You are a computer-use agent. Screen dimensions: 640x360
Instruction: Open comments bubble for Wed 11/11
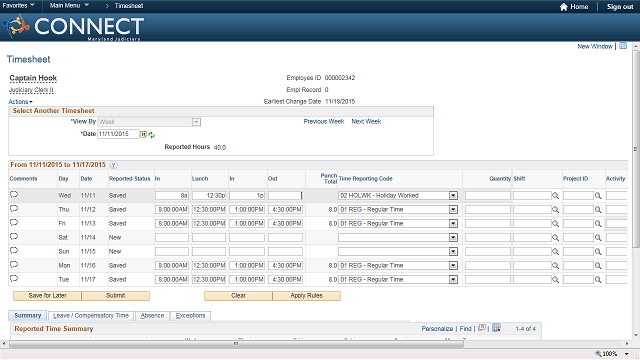[x=14, y=194]
